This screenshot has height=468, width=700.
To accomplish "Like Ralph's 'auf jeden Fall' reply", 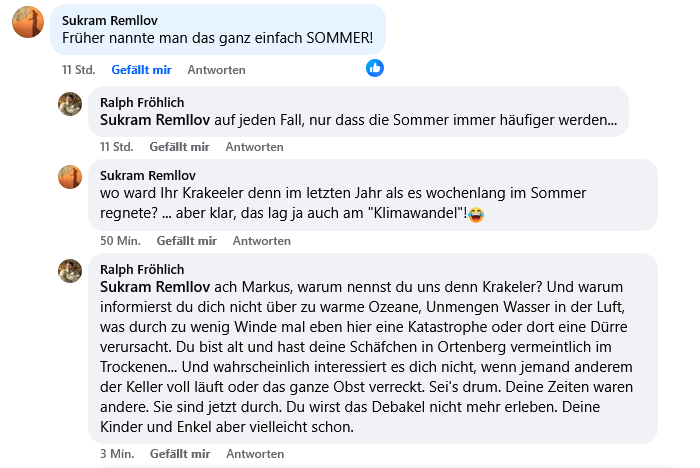I will pos(179,147).
